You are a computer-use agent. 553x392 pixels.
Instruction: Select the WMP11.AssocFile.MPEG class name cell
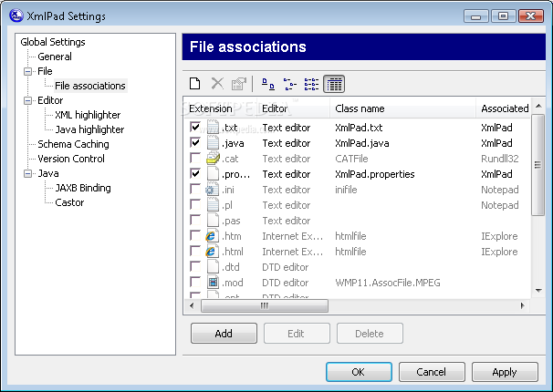pyautogui.click(x=388, y=283)
